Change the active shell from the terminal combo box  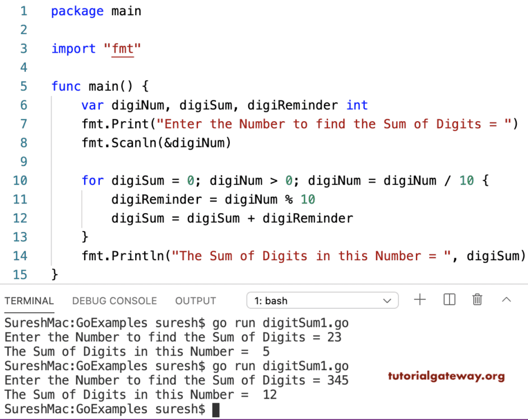click(322, 301)
